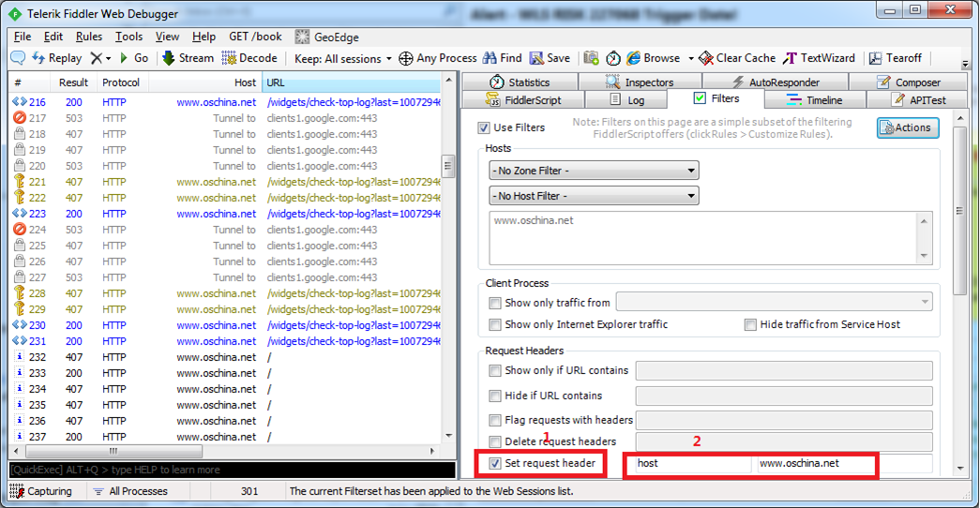Image resolution: width=980 pixels, height=508 pixels.
Task: Open No Zone Filter dropdown
Action: coord(594,171)
